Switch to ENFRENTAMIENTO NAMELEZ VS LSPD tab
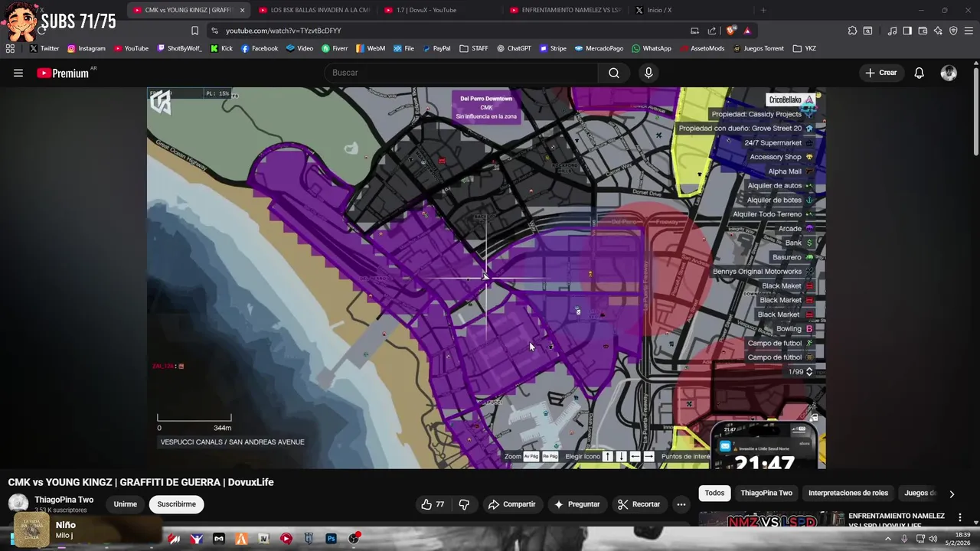Screen dimensions: 980x551 point(567,10)
